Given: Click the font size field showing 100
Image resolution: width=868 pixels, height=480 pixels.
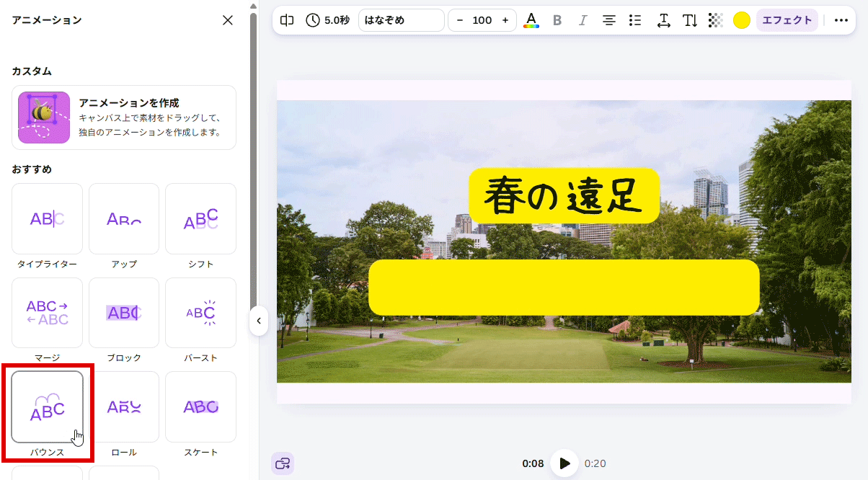Looking at the screenshot, I should [482, 20].
